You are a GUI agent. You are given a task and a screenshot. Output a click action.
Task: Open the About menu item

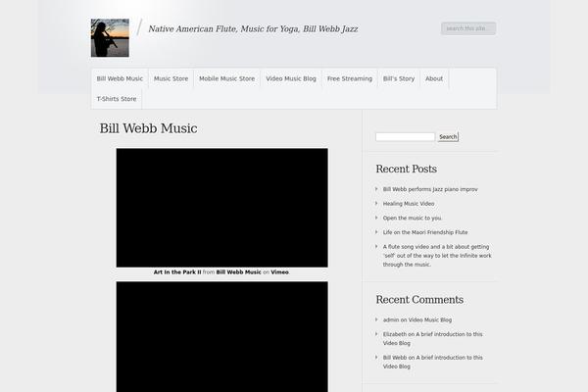coord(434,78)
